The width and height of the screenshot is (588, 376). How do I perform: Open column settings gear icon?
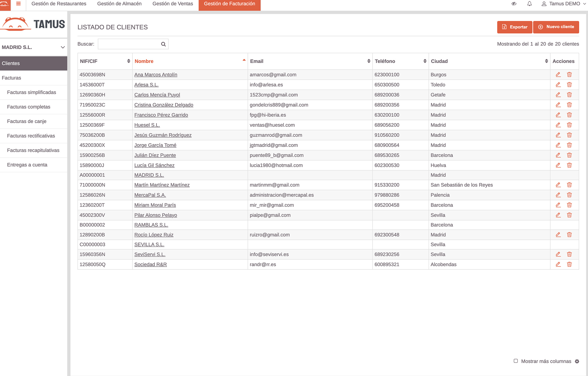[x=577, y=361]
